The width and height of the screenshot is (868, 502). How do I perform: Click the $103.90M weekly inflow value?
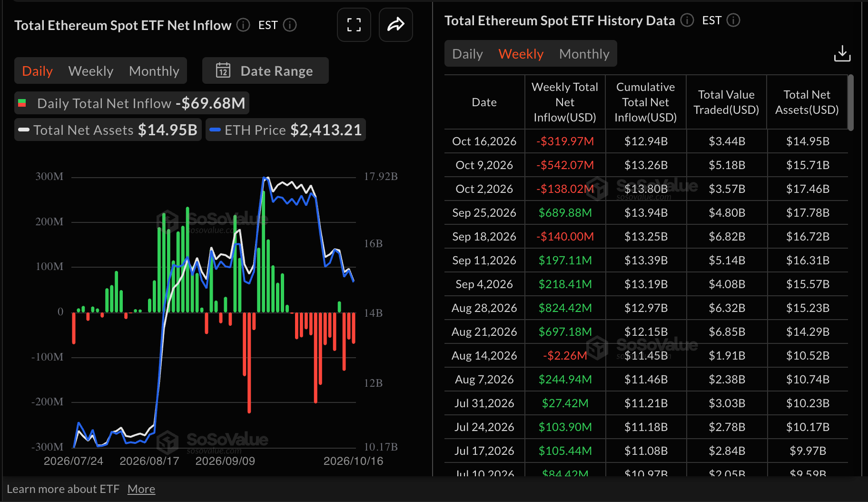pyautogui.click(x=565, y=427)
